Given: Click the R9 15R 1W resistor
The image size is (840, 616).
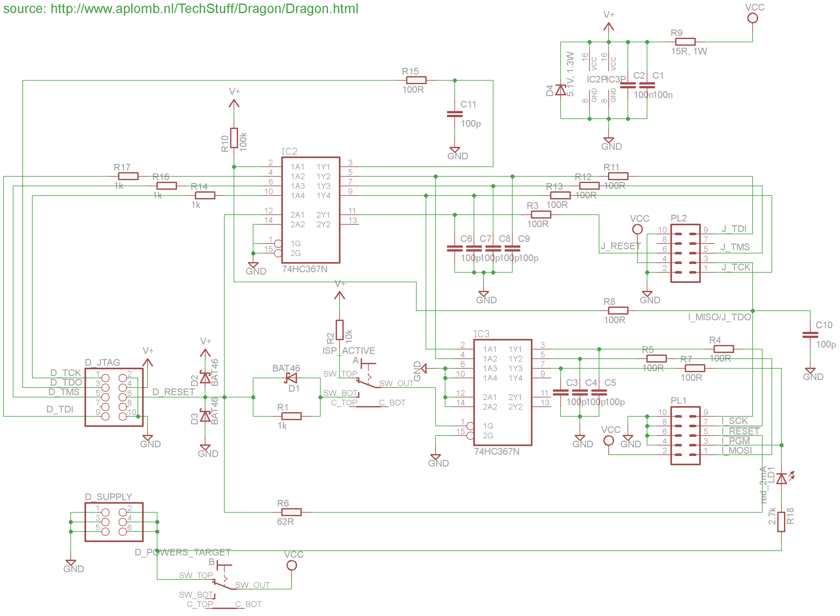Looking at the screenshot, I should point(685,42).
